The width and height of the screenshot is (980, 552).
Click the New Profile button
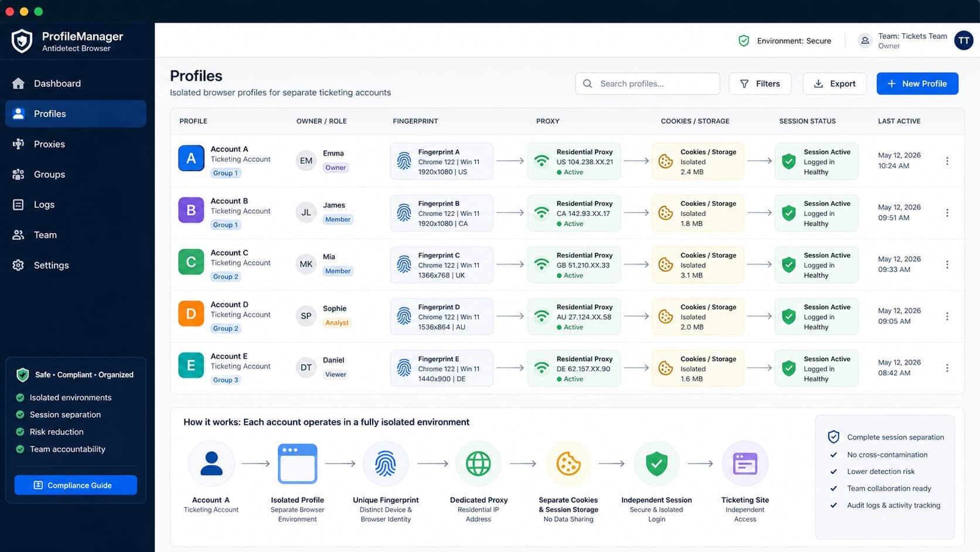[x=917, y=83]
